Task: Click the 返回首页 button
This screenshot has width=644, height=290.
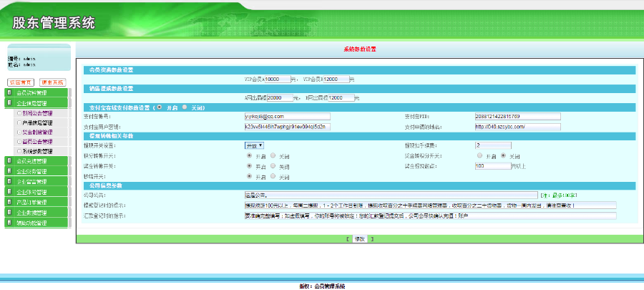Action: click(x=21, y=82)
